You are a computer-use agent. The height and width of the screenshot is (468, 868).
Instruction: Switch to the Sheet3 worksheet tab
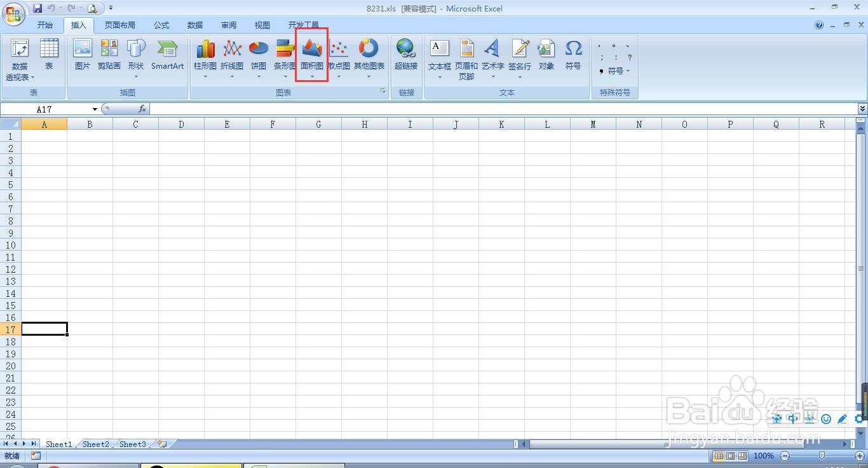click(133, 444)
